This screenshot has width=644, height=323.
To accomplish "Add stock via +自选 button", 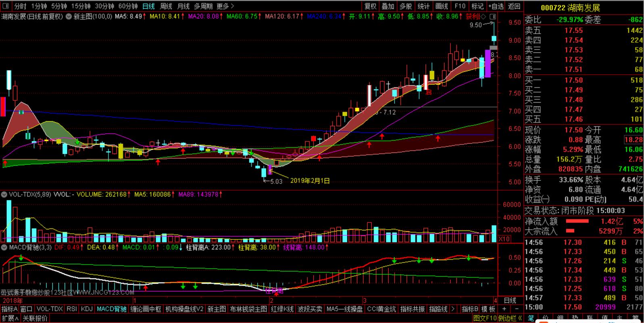I will (496, 6).
